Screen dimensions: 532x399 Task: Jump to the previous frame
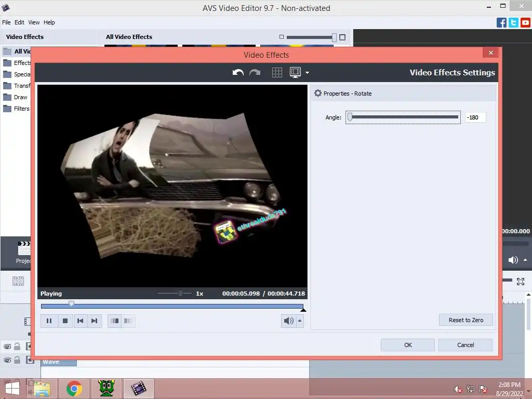[80, 321]
